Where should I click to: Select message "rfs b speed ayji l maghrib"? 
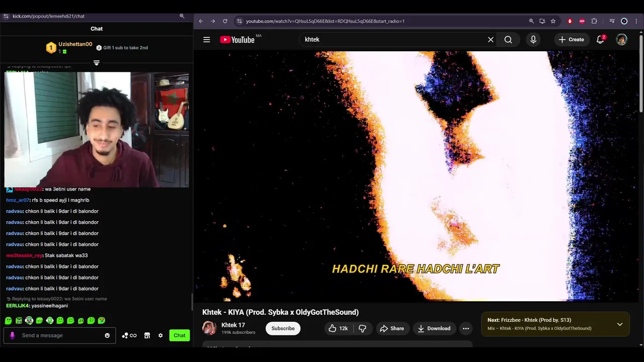(60, 200)
